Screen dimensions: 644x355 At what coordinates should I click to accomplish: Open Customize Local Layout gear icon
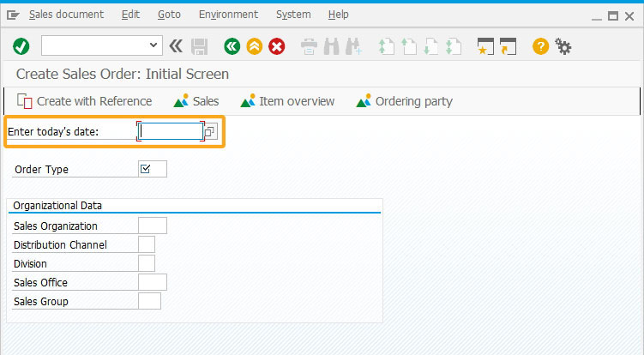(563, 46)
